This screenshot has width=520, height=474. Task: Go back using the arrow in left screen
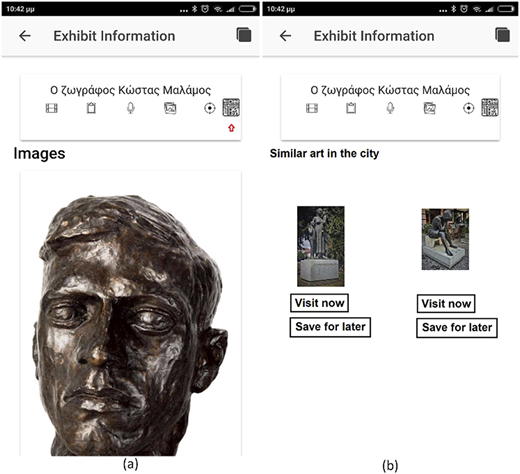click(x=25, y=36)
